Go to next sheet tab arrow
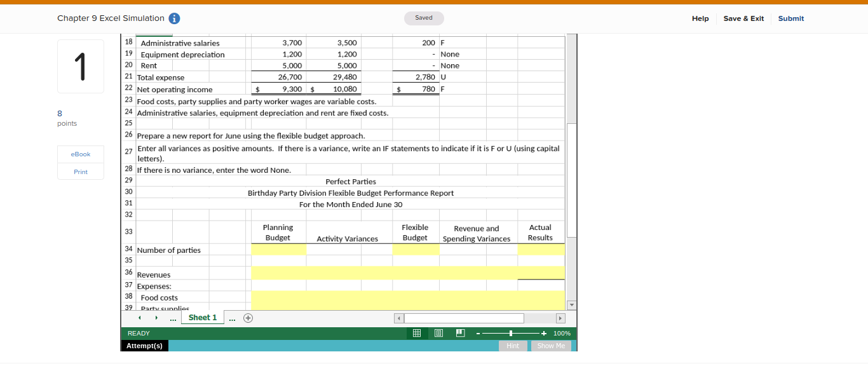The height and width of the screenshot is (366, 868). coord(156,318)
